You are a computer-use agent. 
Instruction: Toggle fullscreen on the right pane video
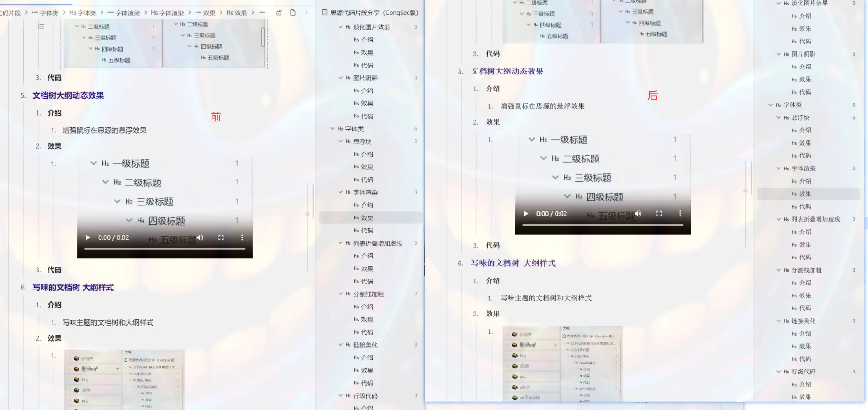[x=659, y=214]
